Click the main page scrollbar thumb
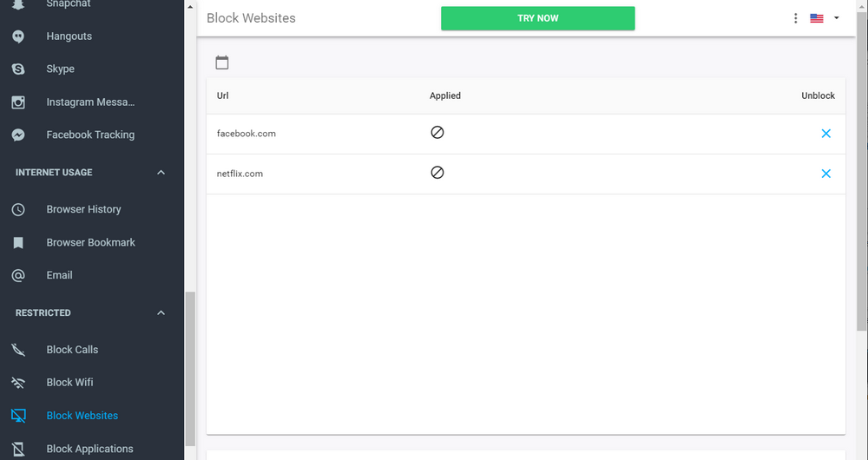 862,172
